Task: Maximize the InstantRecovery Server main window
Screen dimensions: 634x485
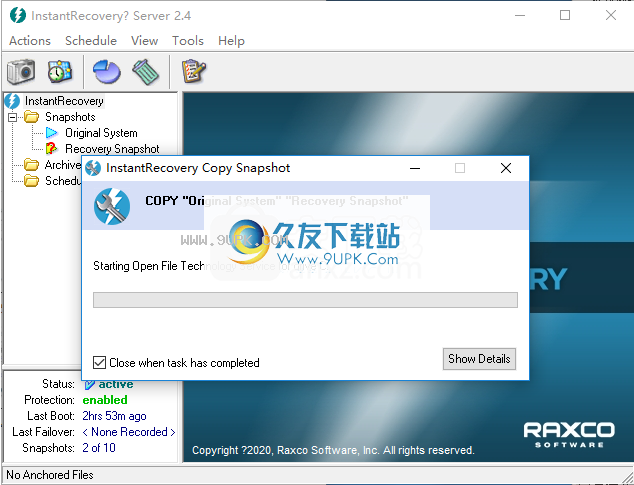Action: click(565, 15)
